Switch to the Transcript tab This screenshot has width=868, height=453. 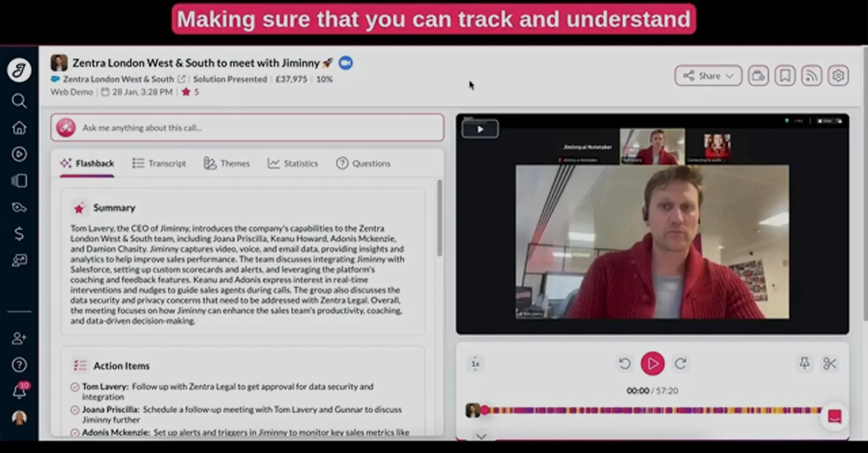pyautogui.click(x=159, y=163)
